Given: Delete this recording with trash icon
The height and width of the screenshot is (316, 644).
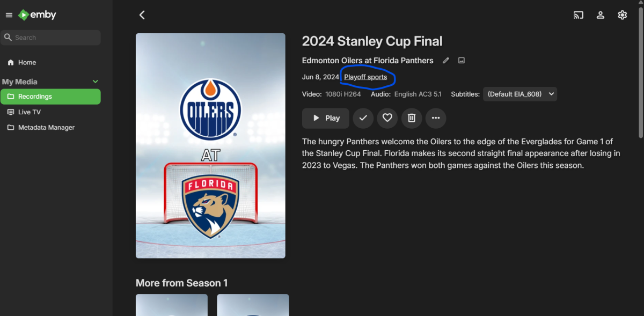Looking at the screenshot, I should (412, 118).
